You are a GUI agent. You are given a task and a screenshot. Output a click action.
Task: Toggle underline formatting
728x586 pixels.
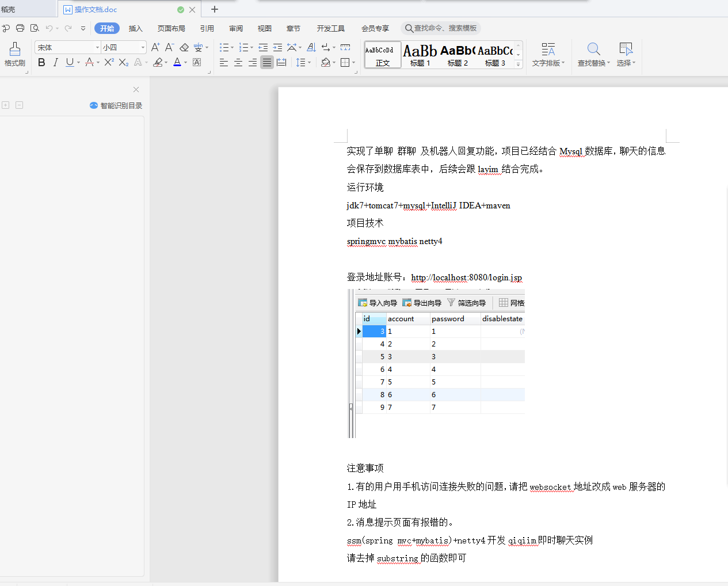coord(68,62)
